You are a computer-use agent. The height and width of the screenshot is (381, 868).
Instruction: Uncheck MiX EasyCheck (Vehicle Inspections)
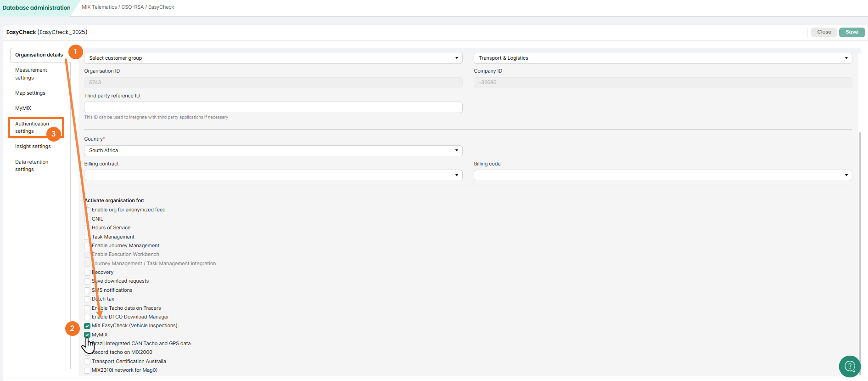(87, 326)
